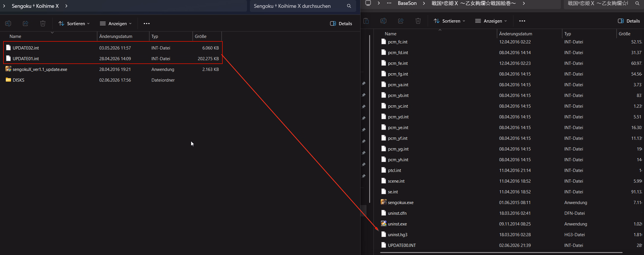Click the uninst.exe application icon

tap(384, 224)
